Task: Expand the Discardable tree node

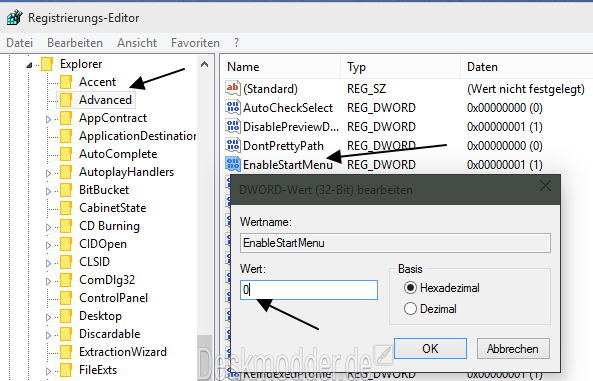Action: pyautogui.click(x=48, y=335)
